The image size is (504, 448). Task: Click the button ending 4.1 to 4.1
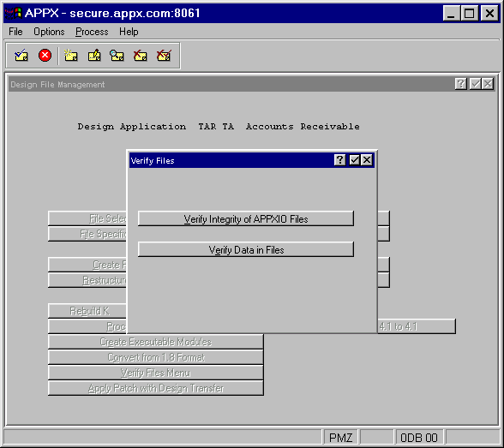pos(417,326)
